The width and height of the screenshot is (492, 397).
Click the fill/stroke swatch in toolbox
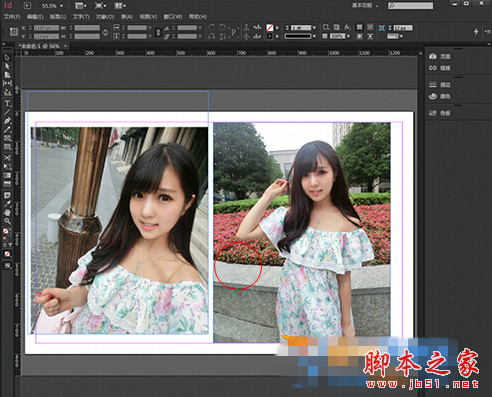click(x=6, y=232)
